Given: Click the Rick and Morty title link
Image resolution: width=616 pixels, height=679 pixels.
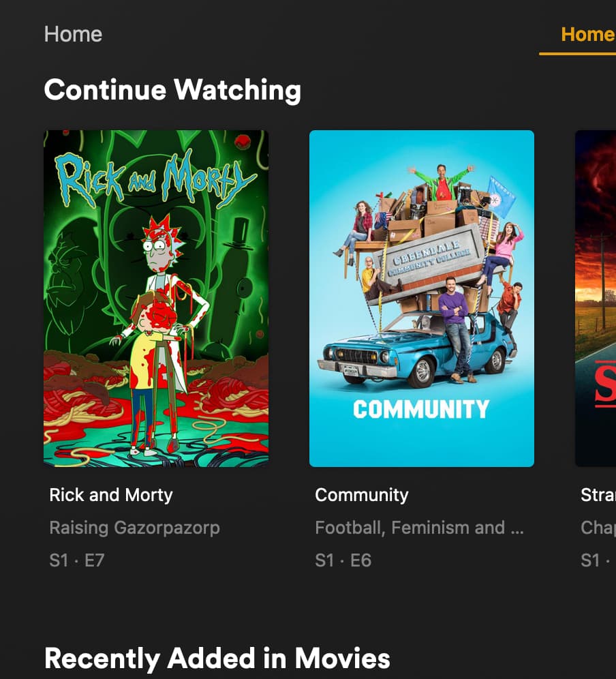Looking at the screenshot, I should pyautogui.click(x=111, y=495).
